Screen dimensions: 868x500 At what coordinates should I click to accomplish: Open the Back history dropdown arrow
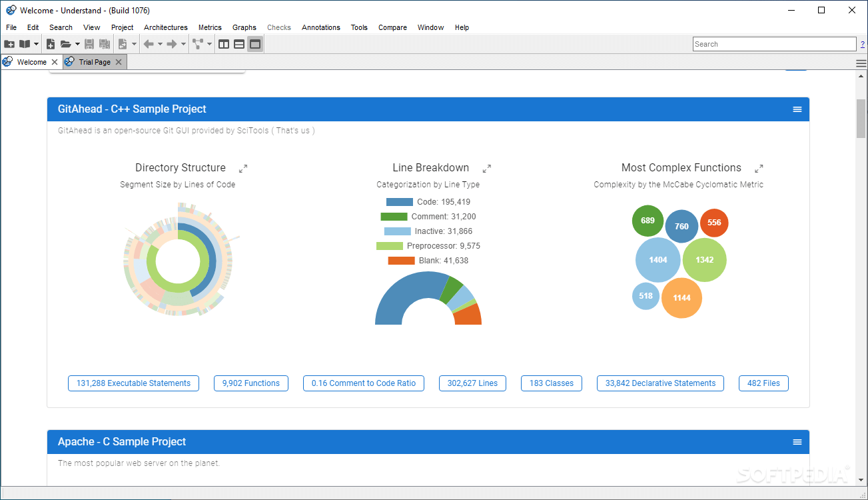click(x=160, y=44)
